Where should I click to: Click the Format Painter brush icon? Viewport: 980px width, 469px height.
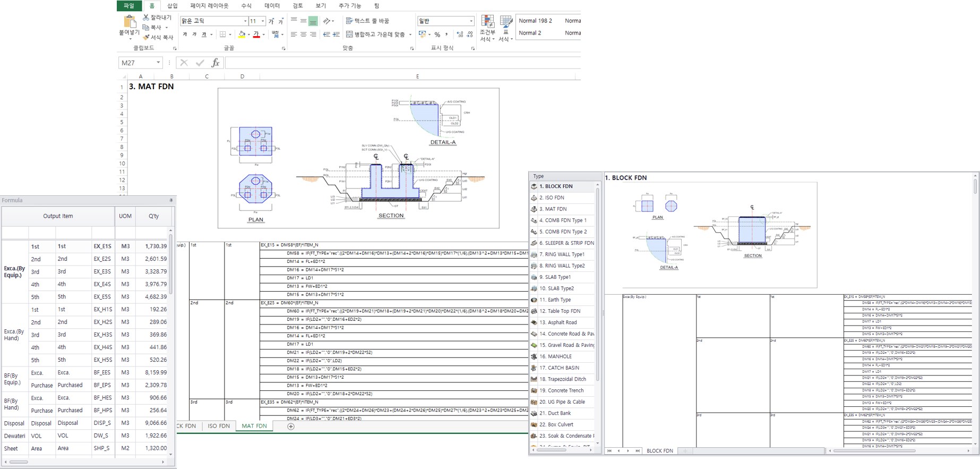tap(146, 37)
